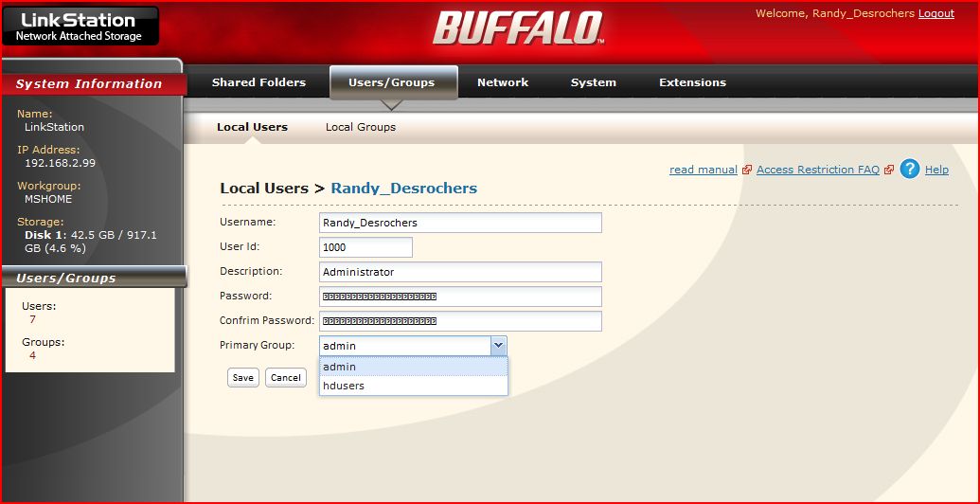This screenshot has width=980, height=504.
Task: Click external link icon next to read manual
Action: click(x=747, y=171)
